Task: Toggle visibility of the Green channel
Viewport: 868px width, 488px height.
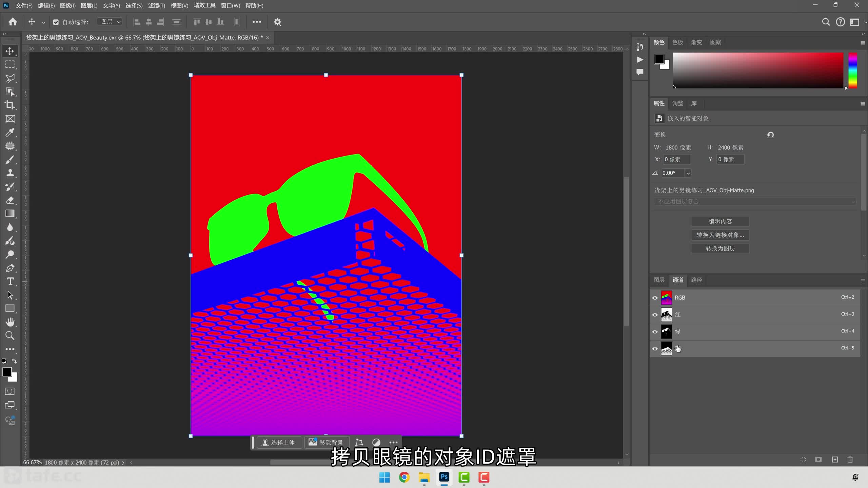Action: pyautogui.click(x=655, y=332)
